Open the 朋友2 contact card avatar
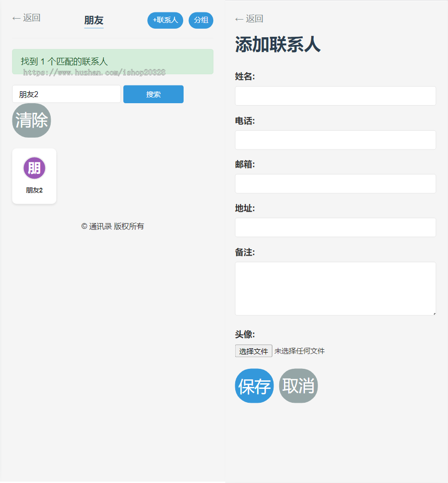The image size is (448, 483). point(34,168)
